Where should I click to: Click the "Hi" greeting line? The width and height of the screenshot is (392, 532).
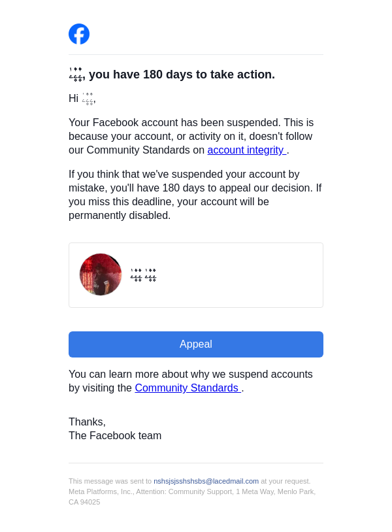pos(73,99)
